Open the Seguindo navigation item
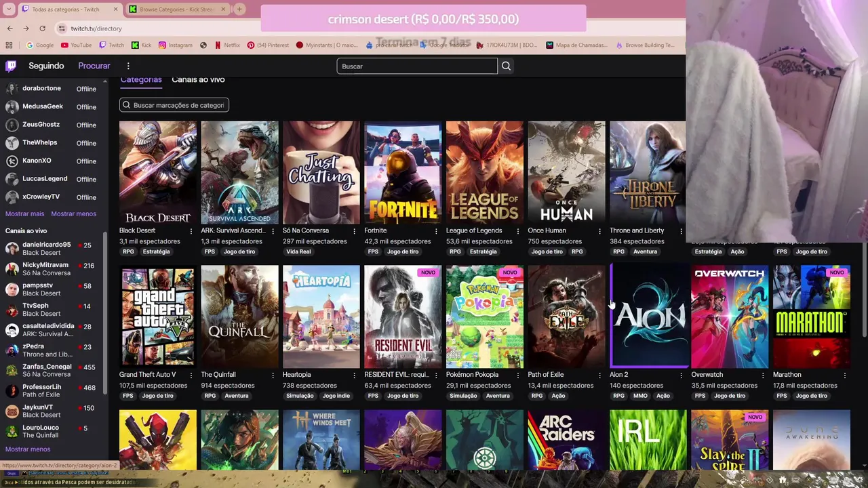The height and width of the screenshot is (488, 868). (x=46, y=66)
